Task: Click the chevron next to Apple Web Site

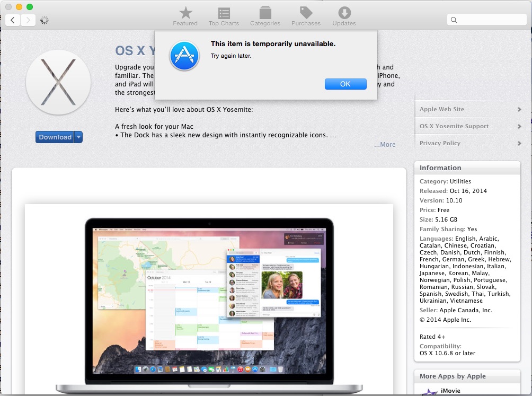Action: [519, 109]
